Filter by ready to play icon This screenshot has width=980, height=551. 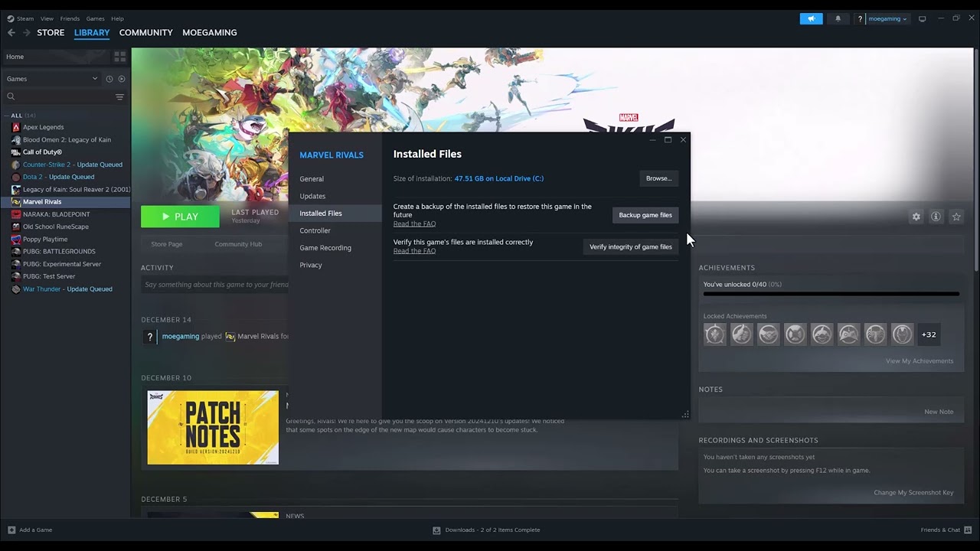click(122, 79)
